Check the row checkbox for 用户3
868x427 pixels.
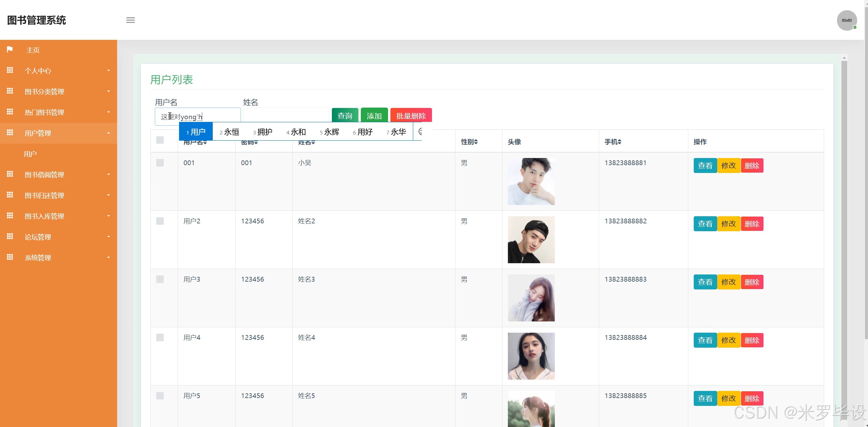click(160, 279)
